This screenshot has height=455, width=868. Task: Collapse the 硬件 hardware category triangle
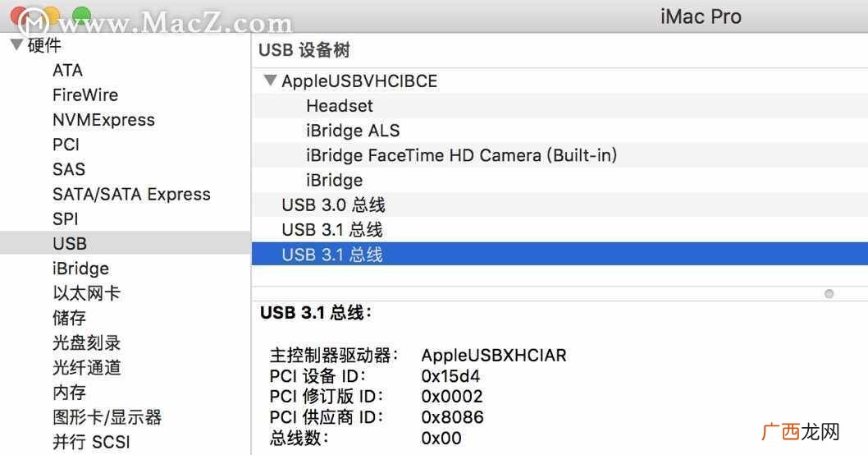(16, 44)
